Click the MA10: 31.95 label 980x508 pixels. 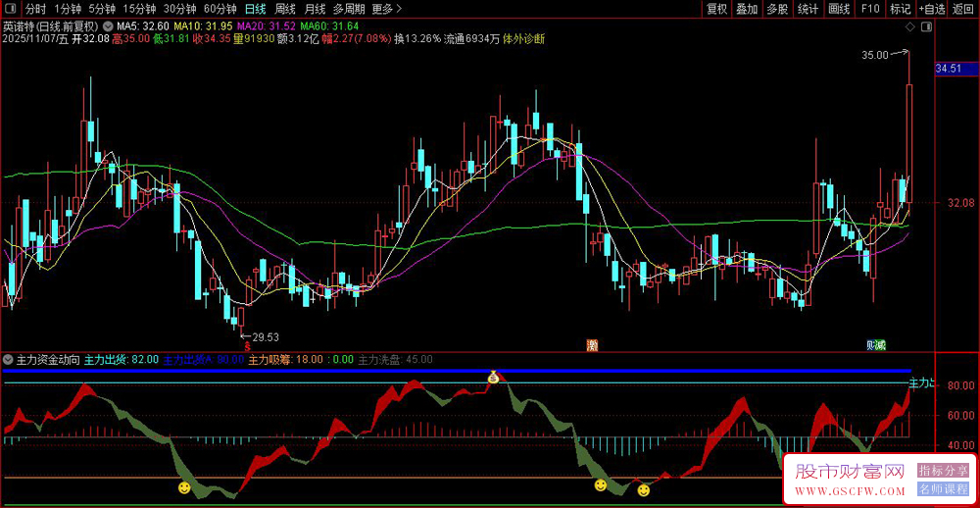pyautogui.click(x=203, y=26)
